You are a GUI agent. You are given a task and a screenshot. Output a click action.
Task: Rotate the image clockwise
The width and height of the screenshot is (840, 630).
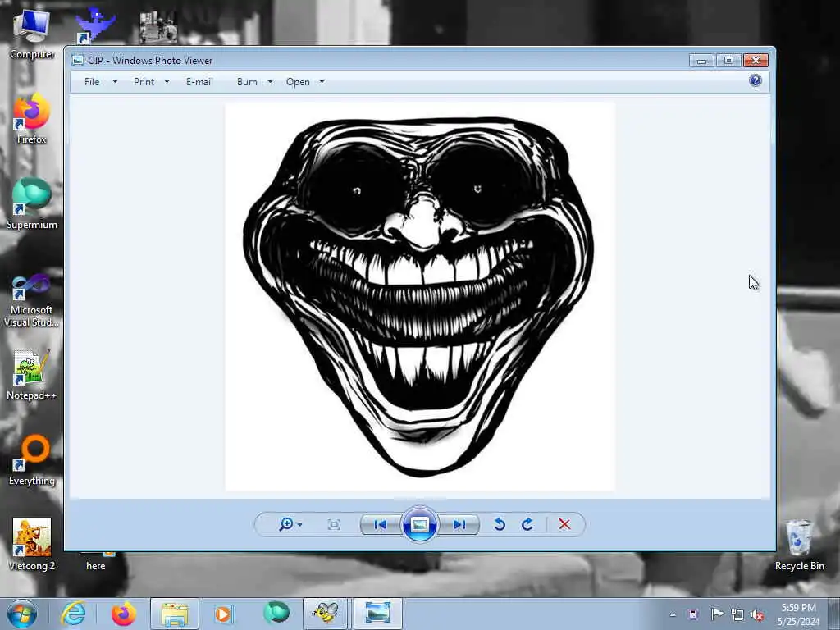527,524
